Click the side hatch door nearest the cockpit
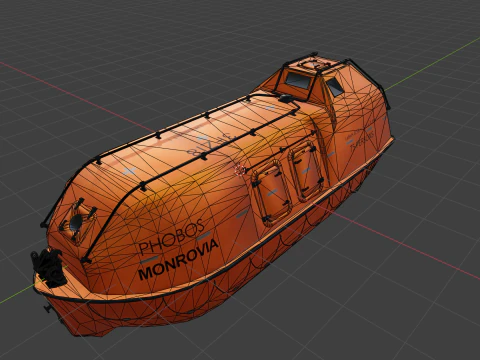Screen dimensions: 480x360 pos(306,171)
